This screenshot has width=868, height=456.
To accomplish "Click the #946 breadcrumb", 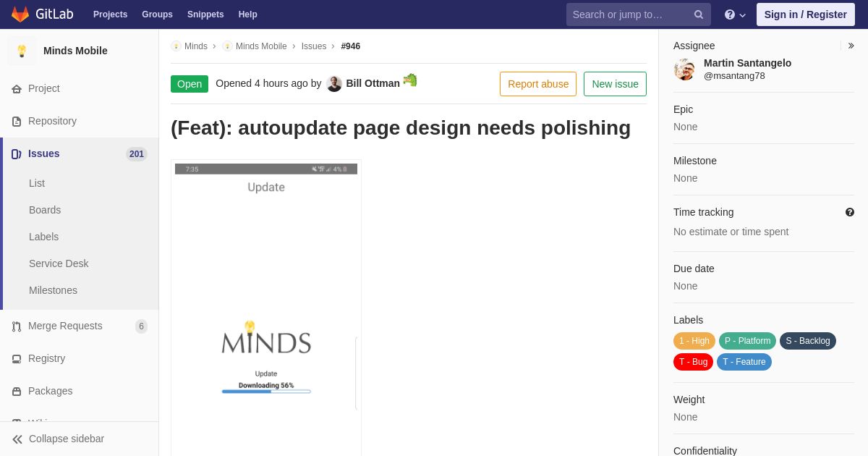I will coord(351,46).
